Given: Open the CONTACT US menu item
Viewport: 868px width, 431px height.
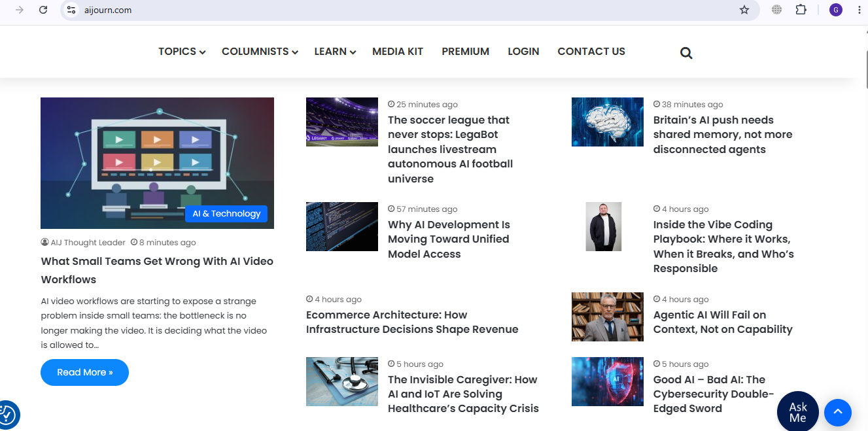Looking at the screenshot, I should click(x=591, y=52).
